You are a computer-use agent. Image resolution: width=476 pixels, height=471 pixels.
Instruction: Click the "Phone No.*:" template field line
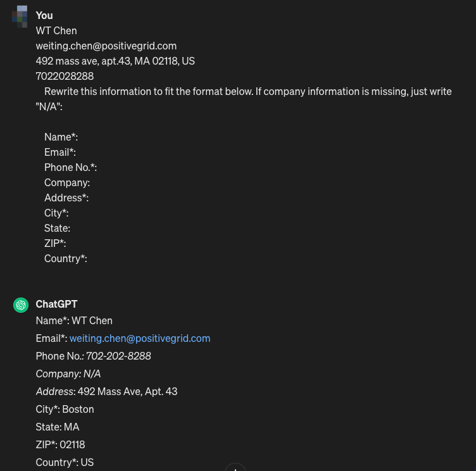70,167
